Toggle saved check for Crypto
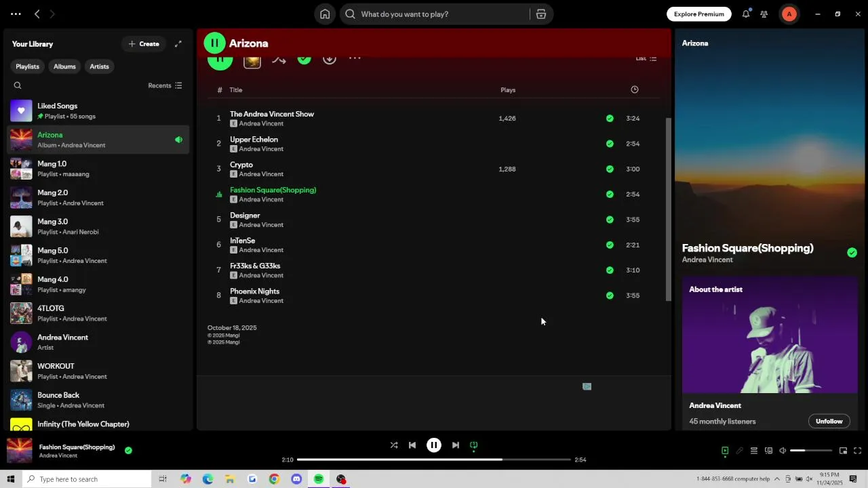868x488 pixels. pos(610,169)
